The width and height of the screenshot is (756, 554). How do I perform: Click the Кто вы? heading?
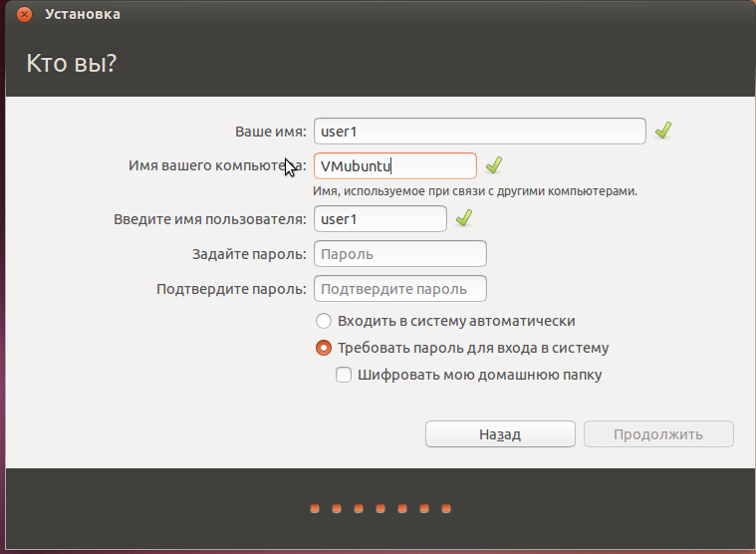(72, 63)
